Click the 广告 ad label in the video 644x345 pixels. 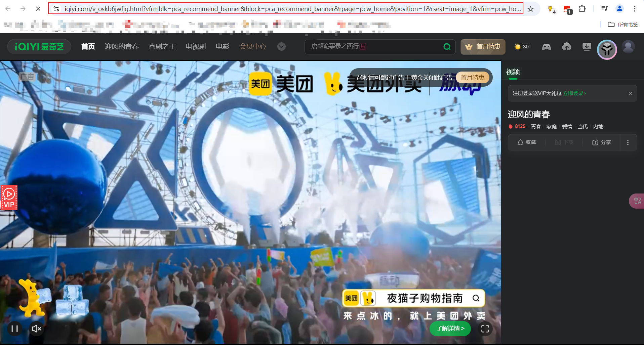pos(27,77)
